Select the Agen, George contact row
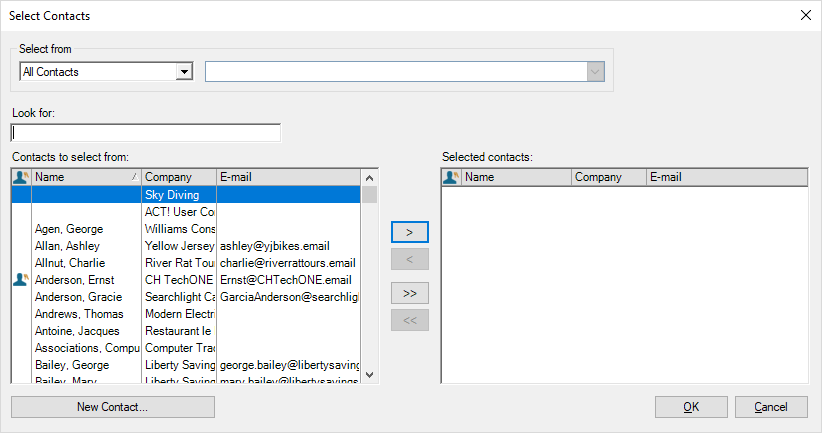The image size is (822, 433). pos(67,229)
